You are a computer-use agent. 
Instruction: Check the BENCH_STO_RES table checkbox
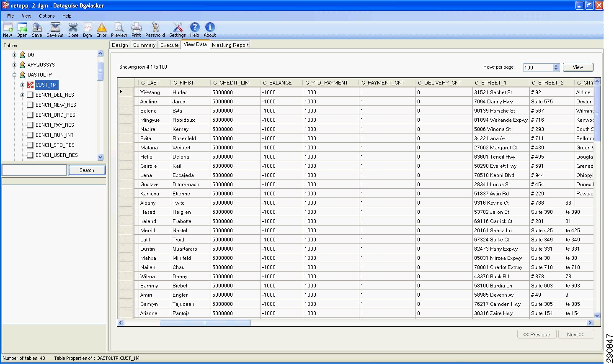(x=30, y=145)
